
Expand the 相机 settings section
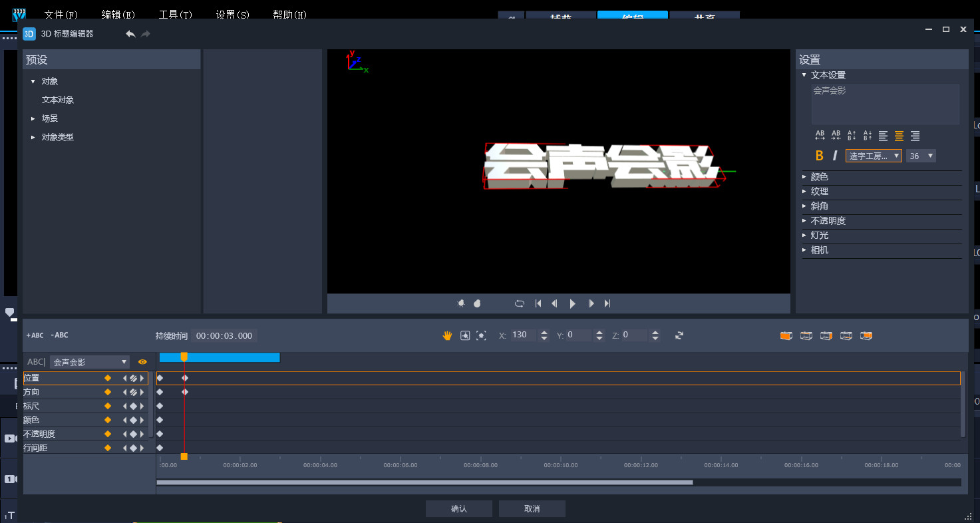coord(804,250)
